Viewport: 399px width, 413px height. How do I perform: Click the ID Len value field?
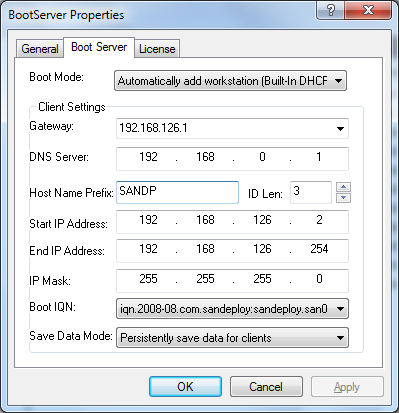[x=311, y=192]
